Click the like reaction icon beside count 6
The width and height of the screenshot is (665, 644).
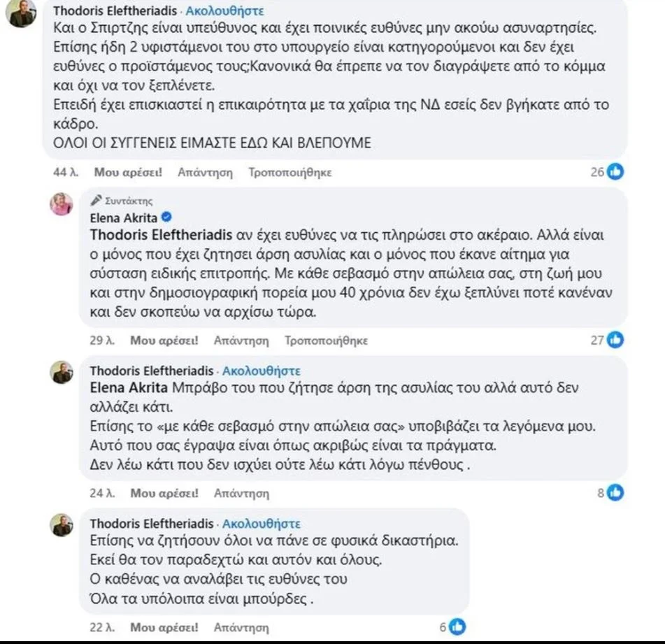tap(457, 627)
